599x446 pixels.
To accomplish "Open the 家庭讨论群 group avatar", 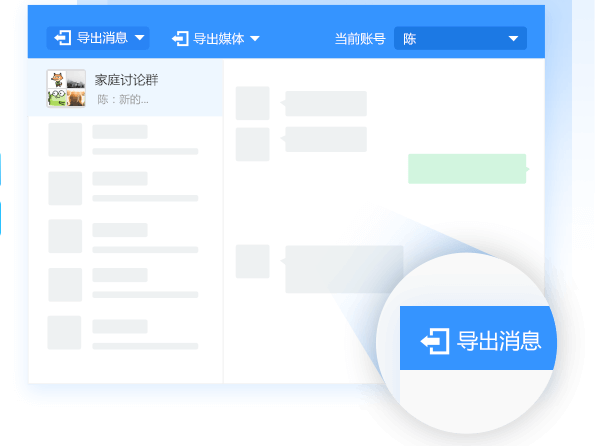I will pyautogui.click(x=66, y=88).
